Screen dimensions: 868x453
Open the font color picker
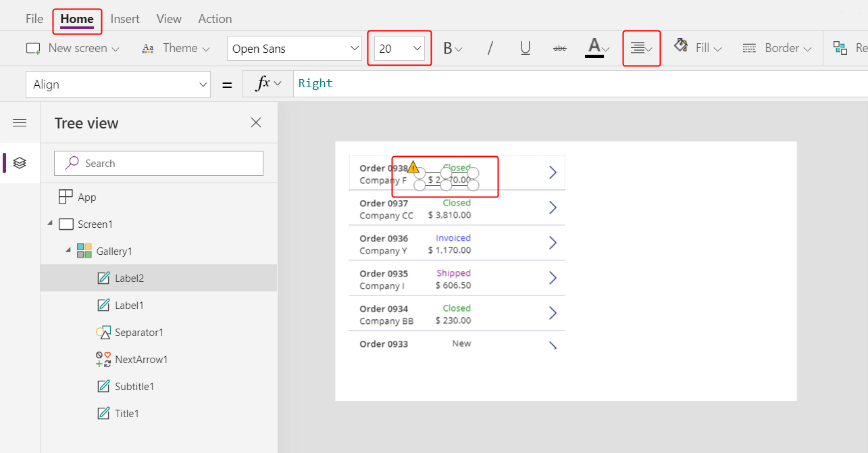click(597, 49)
